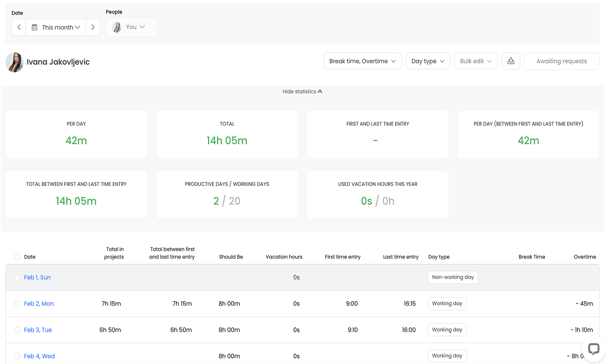Collapse statistics using the double chevron icon

point(320,92)
